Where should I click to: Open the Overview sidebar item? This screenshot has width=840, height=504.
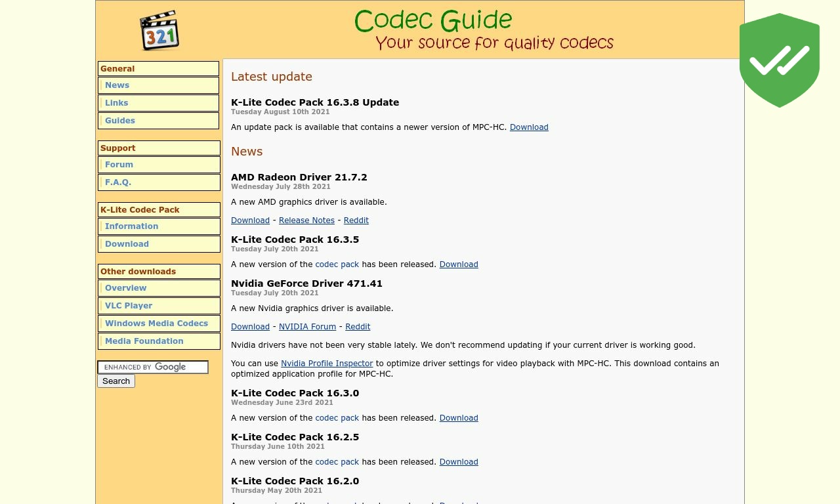(x=159, y=288)
